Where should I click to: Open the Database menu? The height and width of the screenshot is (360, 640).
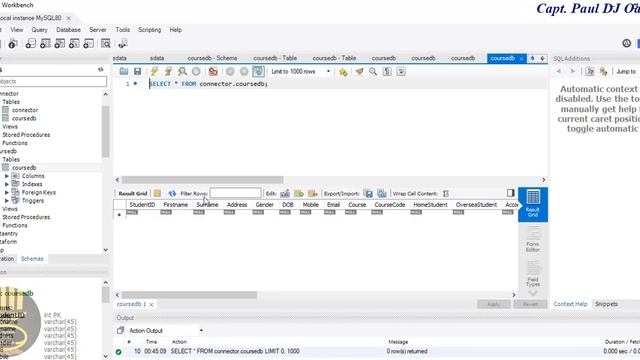tap(68, 30)
